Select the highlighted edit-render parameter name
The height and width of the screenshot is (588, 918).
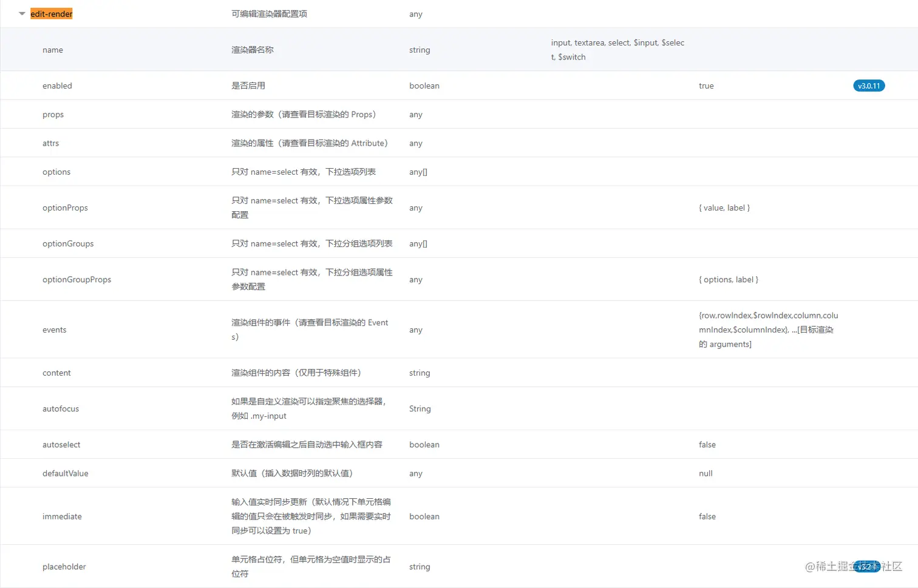tap(52, 14)
